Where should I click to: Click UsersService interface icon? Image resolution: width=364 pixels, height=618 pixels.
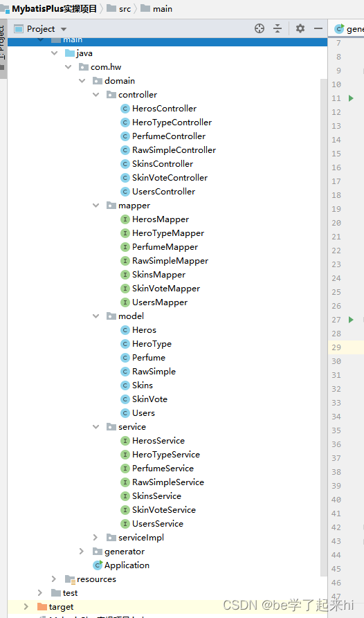(125, 524)
